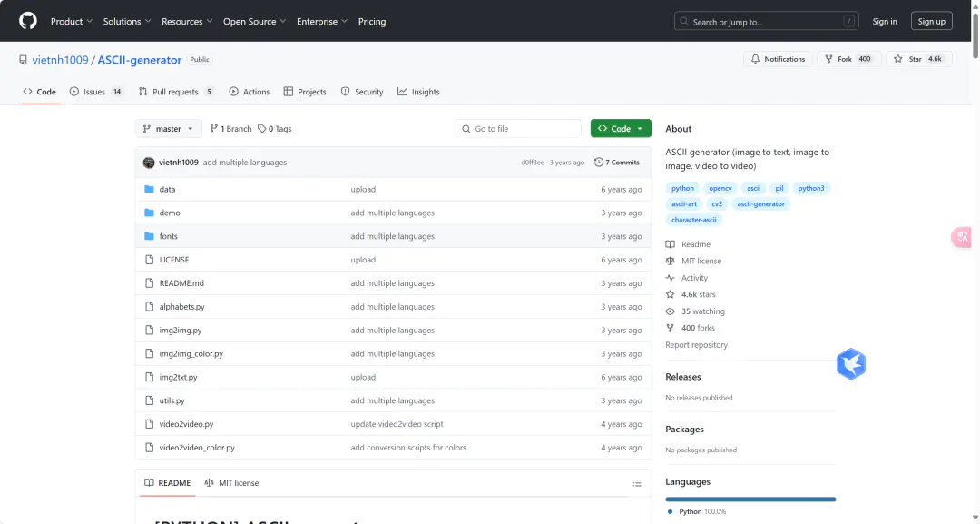
Task: Open commit 'add conversion scripts for colors'
Action: [408, 448]
